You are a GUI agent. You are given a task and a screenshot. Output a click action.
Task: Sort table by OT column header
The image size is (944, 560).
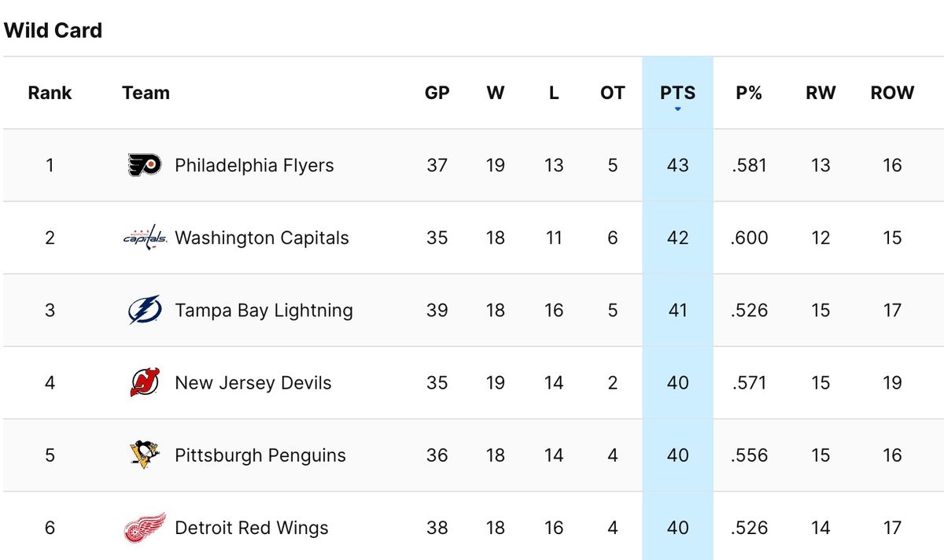coord(612,93)
